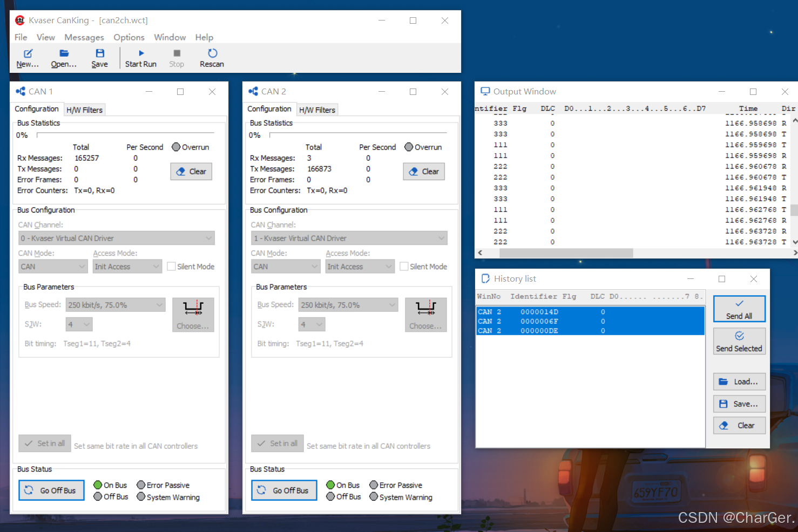Click History list title icon
The image size is (798, 532).
coord(485,278)
